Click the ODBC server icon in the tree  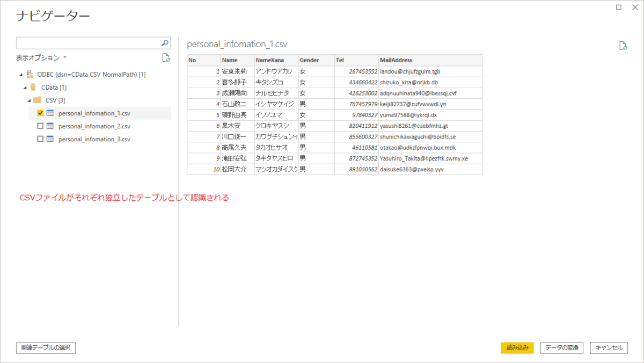30,74
